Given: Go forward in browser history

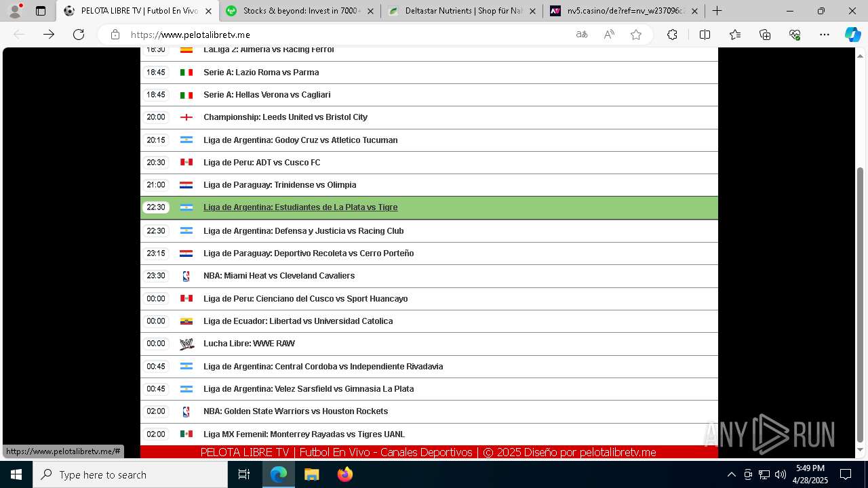Looking at the screenshot, I should point(49,35).
